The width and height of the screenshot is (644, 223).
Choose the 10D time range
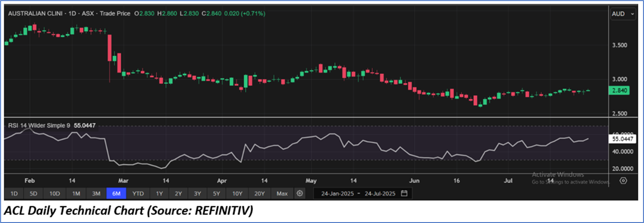point(55,194)
